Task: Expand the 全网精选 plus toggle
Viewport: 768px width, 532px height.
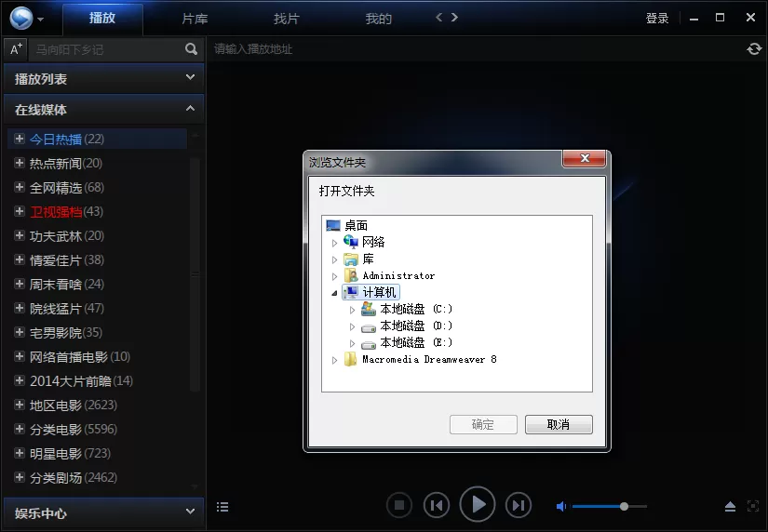Action: tap(20, 187)
